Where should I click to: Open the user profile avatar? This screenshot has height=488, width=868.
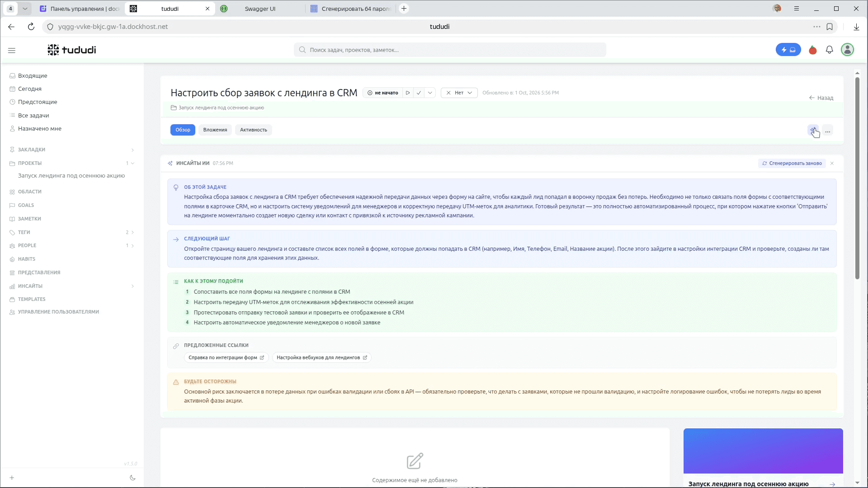[x=848, y=50]
